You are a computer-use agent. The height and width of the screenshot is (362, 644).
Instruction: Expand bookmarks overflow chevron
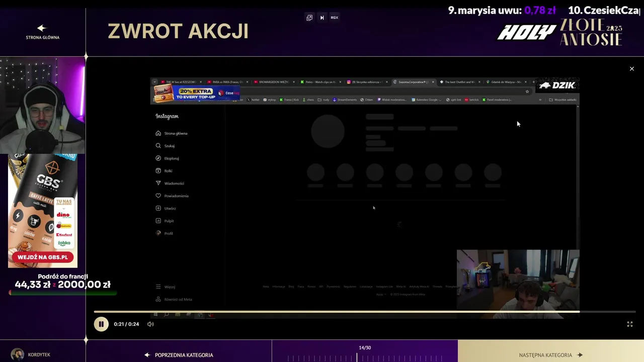click(x=540, y=100)
